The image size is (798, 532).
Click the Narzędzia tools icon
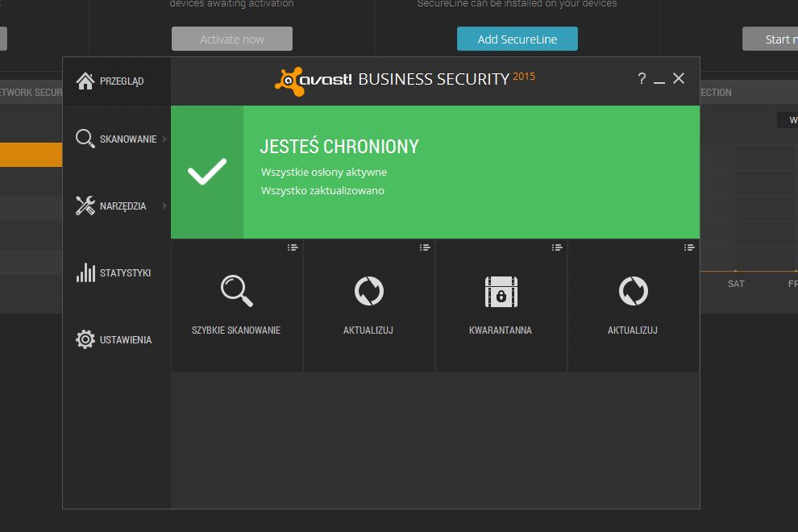(85, 206)
